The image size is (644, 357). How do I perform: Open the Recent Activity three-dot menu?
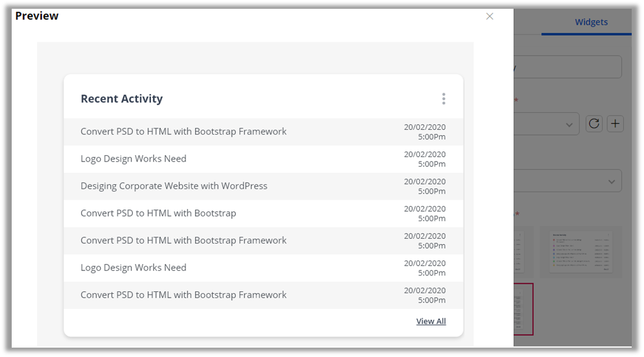(x=444, y=99)
